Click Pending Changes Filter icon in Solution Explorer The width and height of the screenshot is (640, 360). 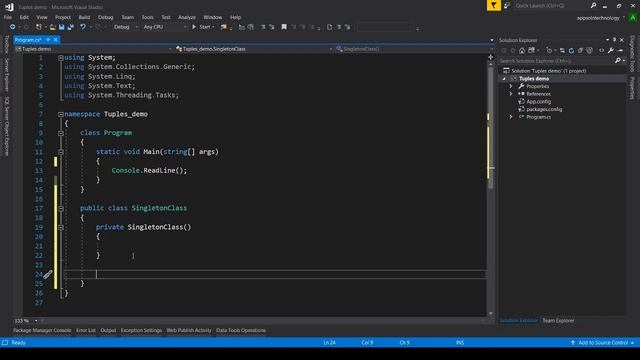click(549, 51)
